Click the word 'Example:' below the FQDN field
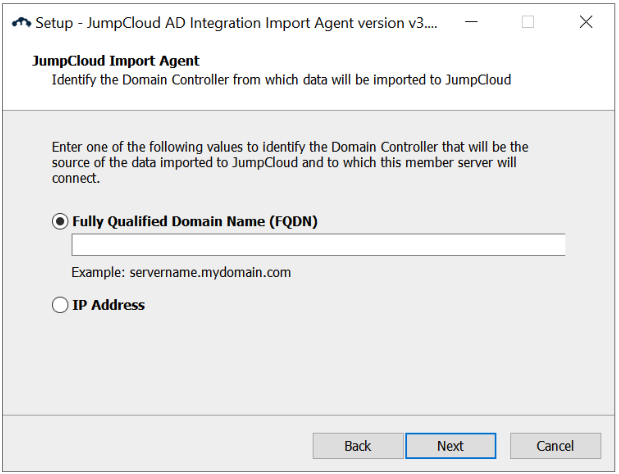 [97, 272]
